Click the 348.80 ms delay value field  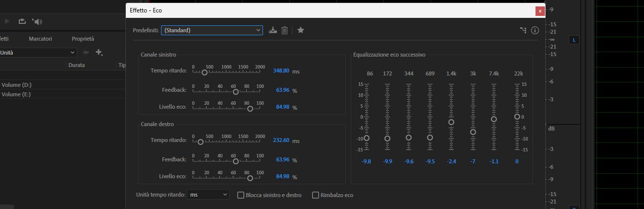coord(281,71)
